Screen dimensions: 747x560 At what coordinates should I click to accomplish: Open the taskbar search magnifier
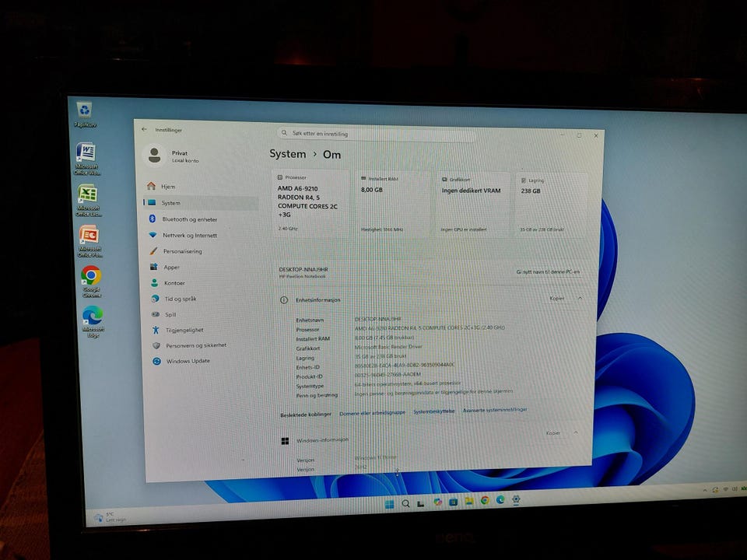point(405,503)
